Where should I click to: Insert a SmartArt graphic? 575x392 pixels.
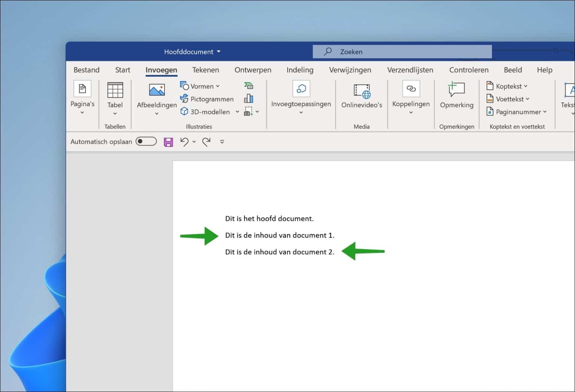[249, 85]
